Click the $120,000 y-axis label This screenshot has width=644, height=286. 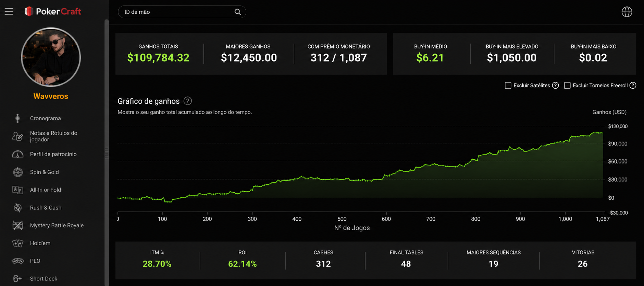coord(618,126)
